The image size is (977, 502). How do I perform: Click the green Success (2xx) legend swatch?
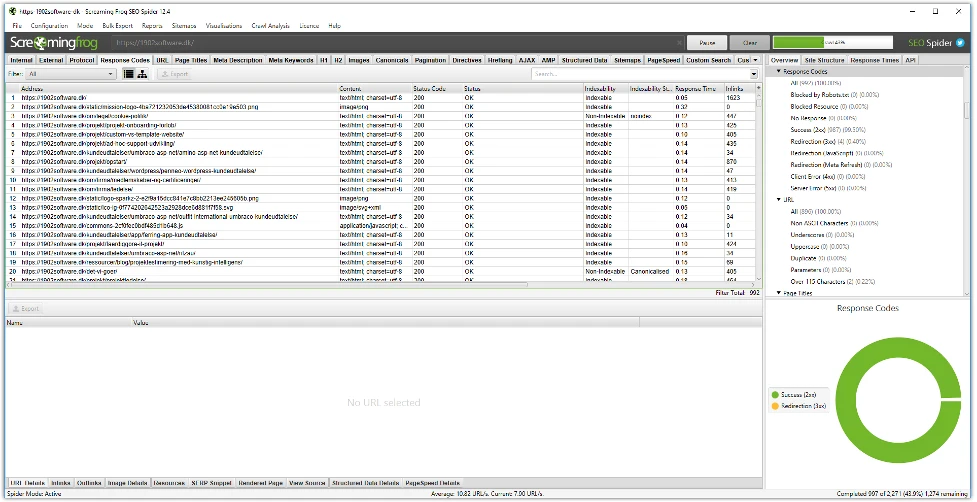pyautogui.click(x=775, y=395)
